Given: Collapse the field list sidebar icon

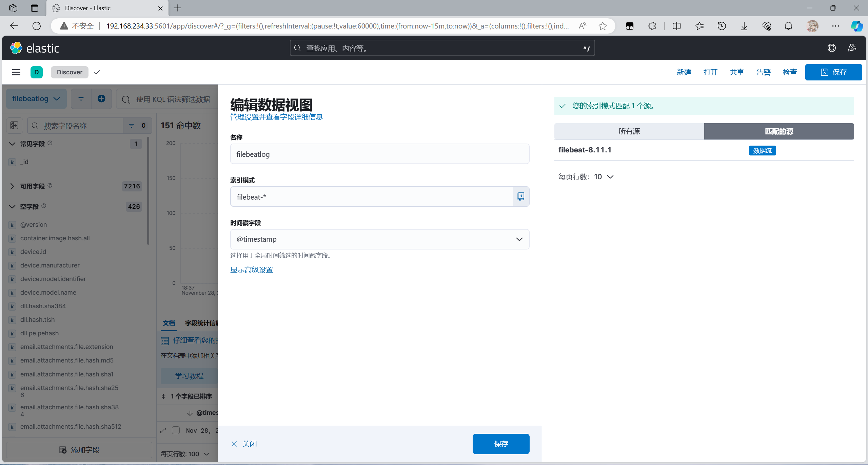Looking at the screenshot, I should [x=14, y=126].
